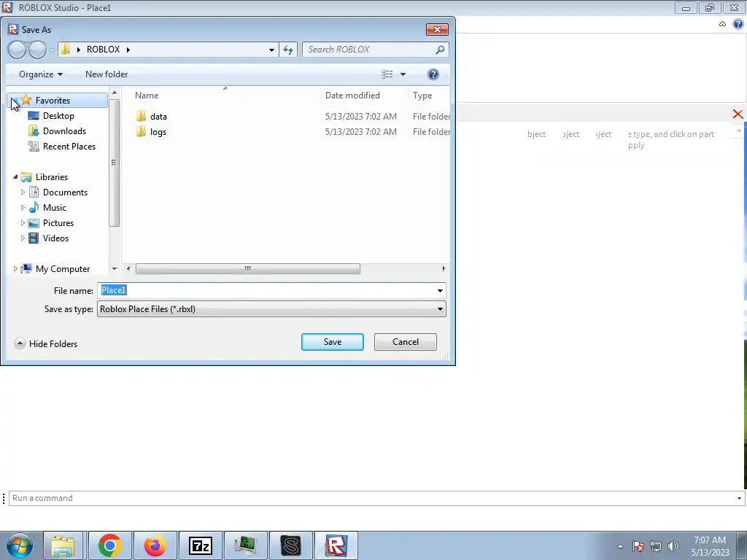
Task: Select the Downloads text in Favorites
Action: 64,131
